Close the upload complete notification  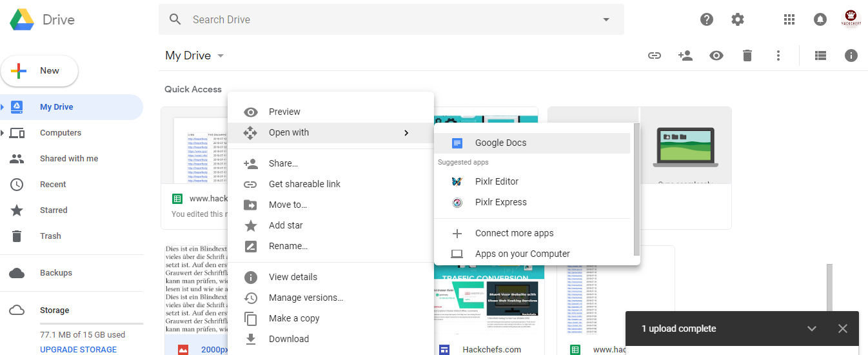[843, 329]
